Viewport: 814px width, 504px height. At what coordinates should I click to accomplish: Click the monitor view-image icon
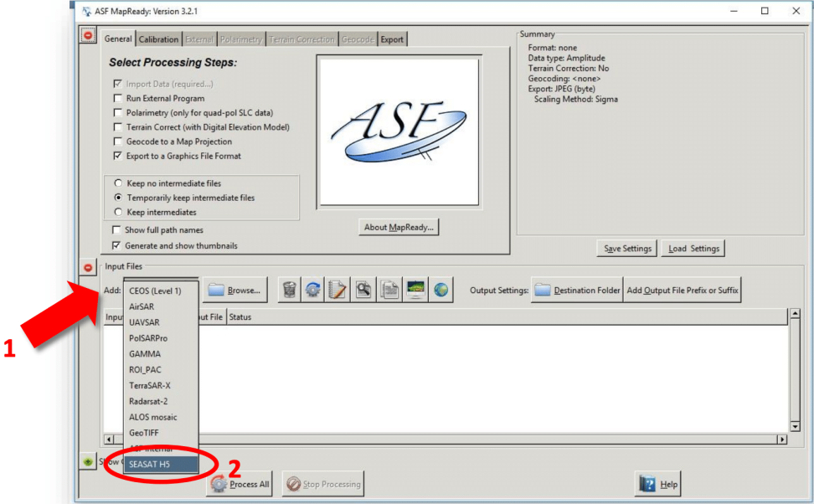[415, 290]
